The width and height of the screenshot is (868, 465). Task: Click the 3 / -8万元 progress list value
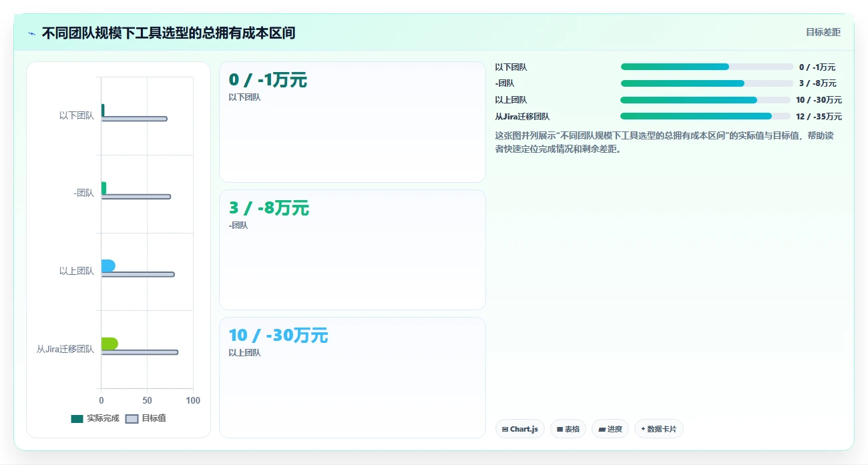click(818, 83)
